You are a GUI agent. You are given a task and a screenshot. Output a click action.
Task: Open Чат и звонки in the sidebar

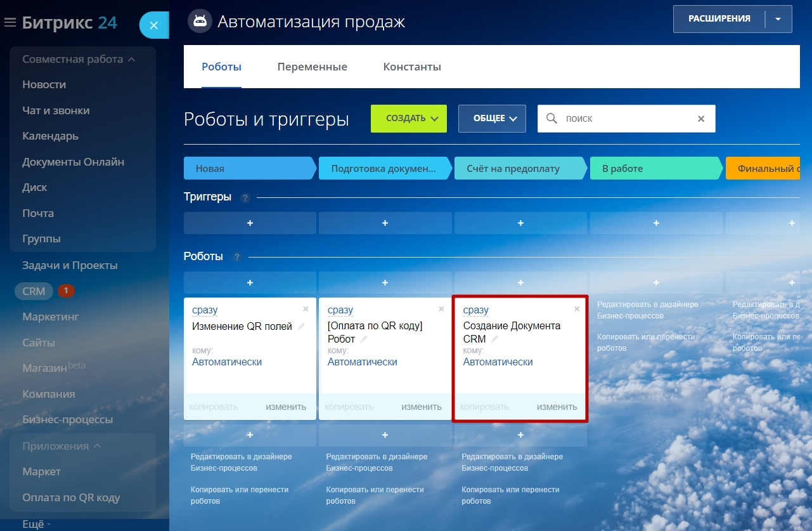pyautogui.click(x=56, y=110)
